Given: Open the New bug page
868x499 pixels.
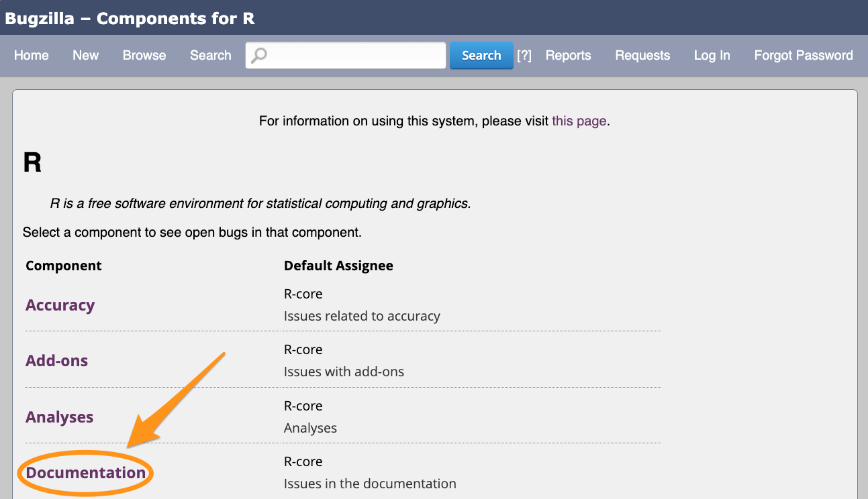Looking at the screenshot, I should [x=85, y=56].
